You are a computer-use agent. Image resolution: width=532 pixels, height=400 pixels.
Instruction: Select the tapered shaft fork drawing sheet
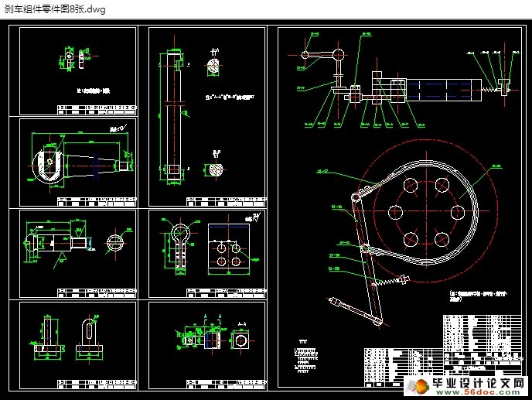coord(77,162)
